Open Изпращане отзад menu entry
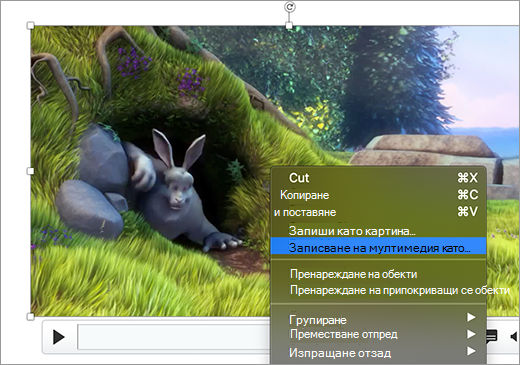The height and width of the screenshot is (365, 520). (x=378, y=352)
